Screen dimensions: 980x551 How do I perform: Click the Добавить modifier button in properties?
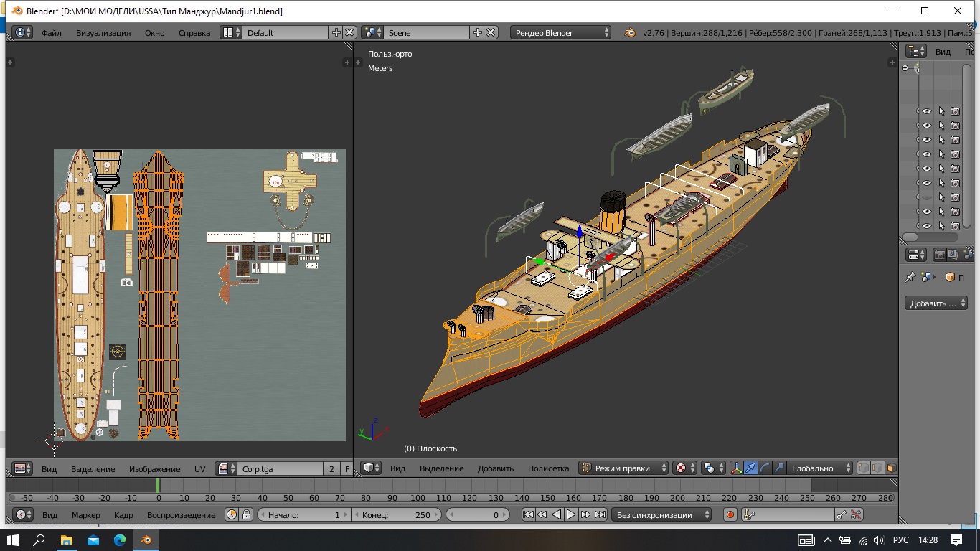[936, 303]
